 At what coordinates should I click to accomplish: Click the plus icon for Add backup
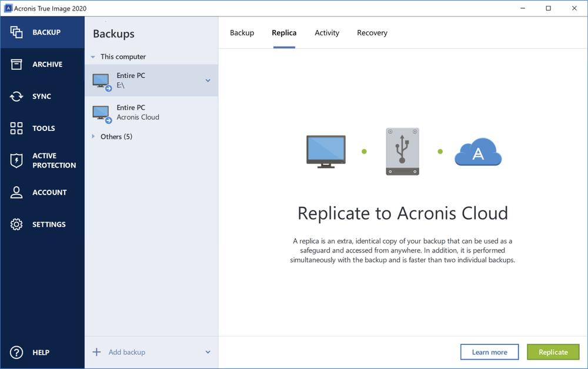(x=96, y=352)
